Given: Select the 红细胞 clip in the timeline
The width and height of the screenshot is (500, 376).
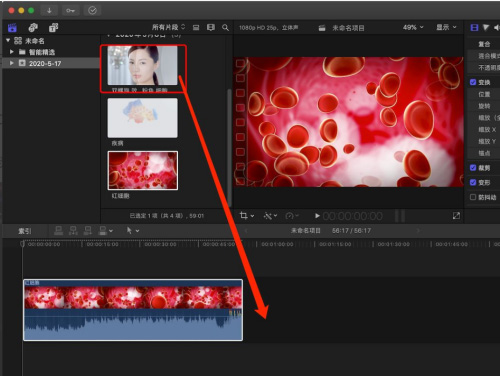Looking at the screenshot, I should (x=133, y=310).
